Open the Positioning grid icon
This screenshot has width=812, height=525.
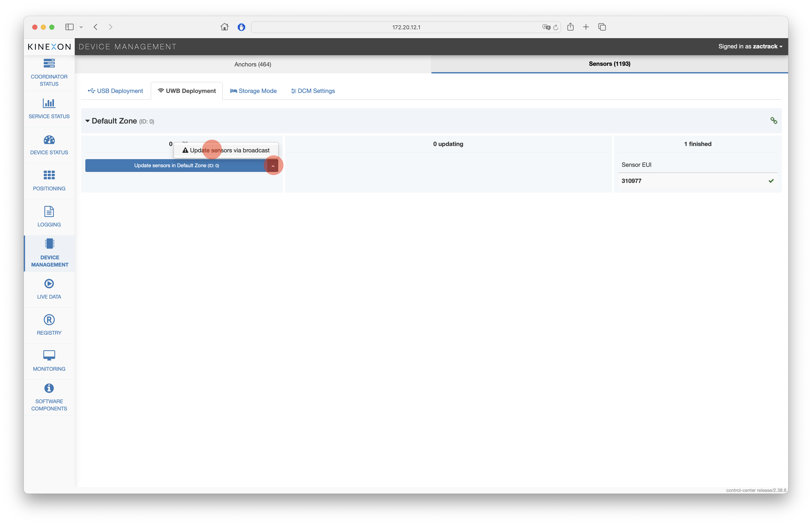(x=49, y=175)
